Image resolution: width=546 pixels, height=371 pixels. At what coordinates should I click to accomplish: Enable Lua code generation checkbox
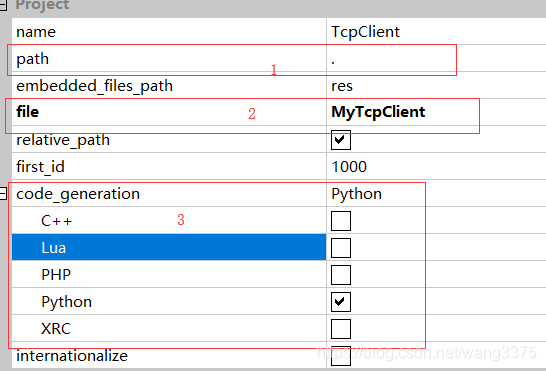[x=341, y=248]
